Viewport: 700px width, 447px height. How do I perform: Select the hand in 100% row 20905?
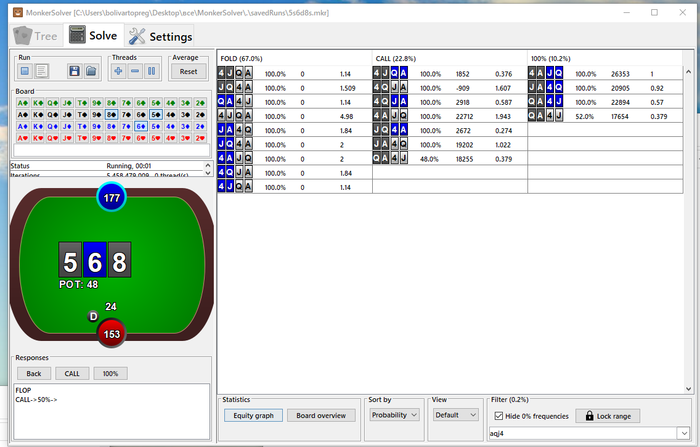coord(546,88)
